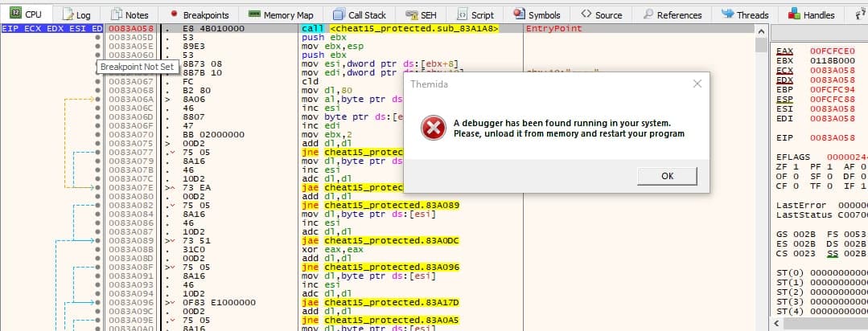Open the Call Stack tab icon

tap(340, 14)
